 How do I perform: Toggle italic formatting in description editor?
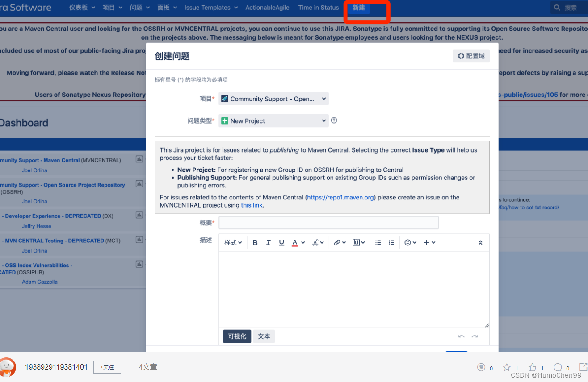268,243
